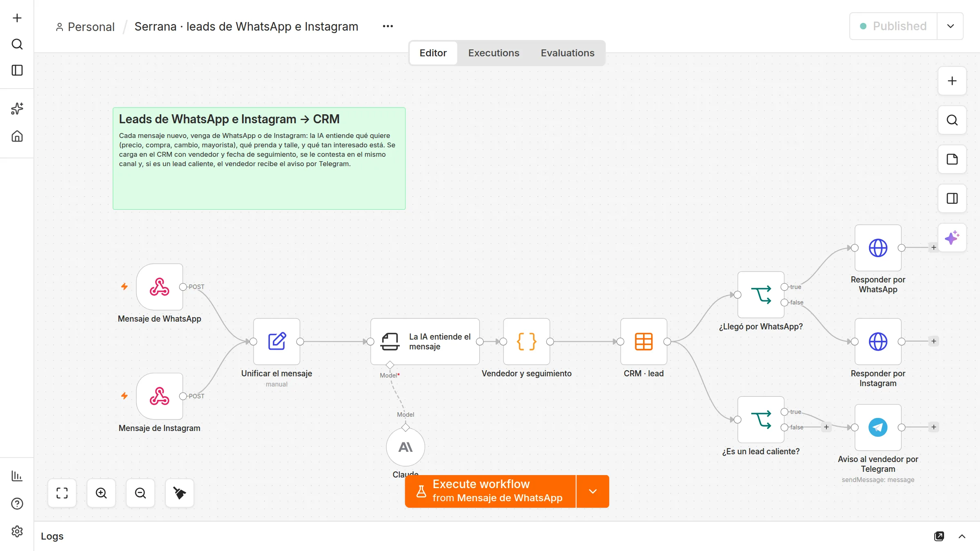Image resolution: width=980 pixels, height=551 pixels.
Task: Click the plus icon in left sidebar
Action: 17,18
